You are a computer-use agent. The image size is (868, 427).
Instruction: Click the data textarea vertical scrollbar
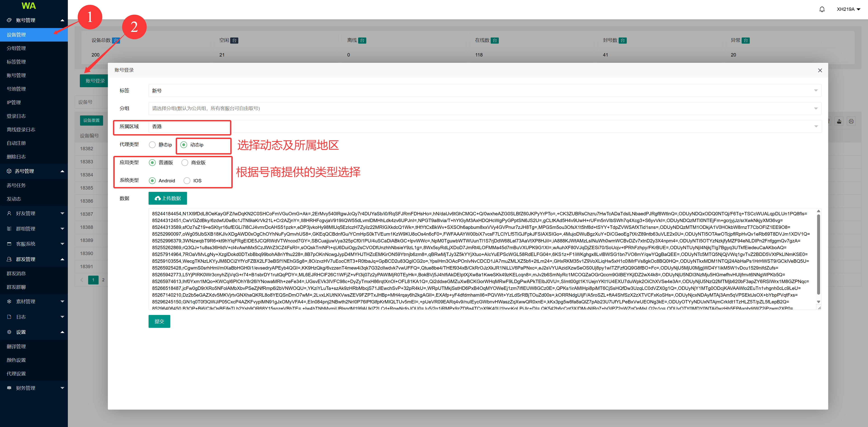pyautogui.click(x=818, y=254)
